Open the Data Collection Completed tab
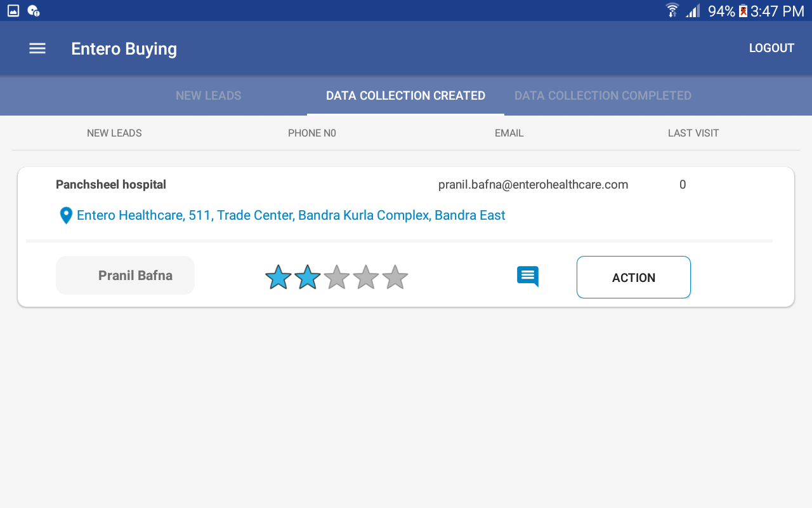The width and height of the screenshot is (812, 508). 603,96
